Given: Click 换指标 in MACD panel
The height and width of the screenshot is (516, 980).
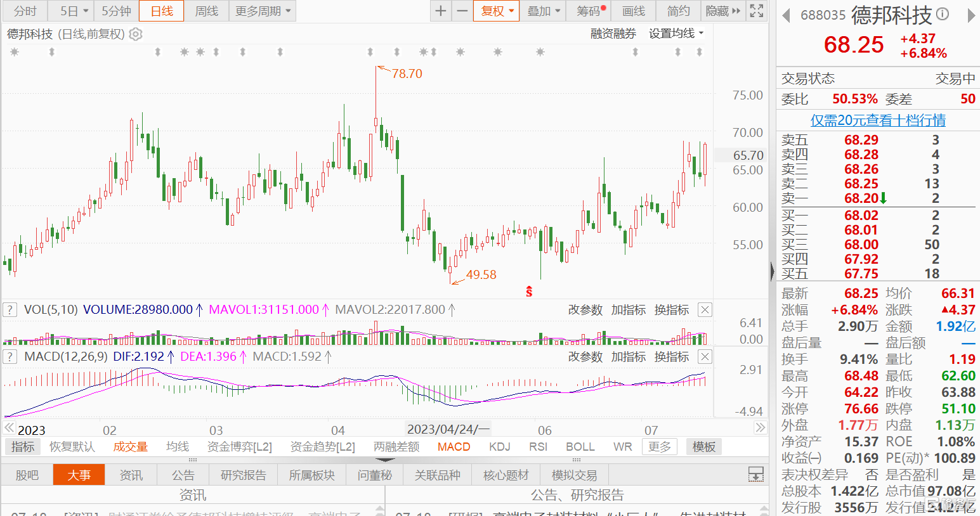Looking at the screenshot, I should click(x=671, y=357).
